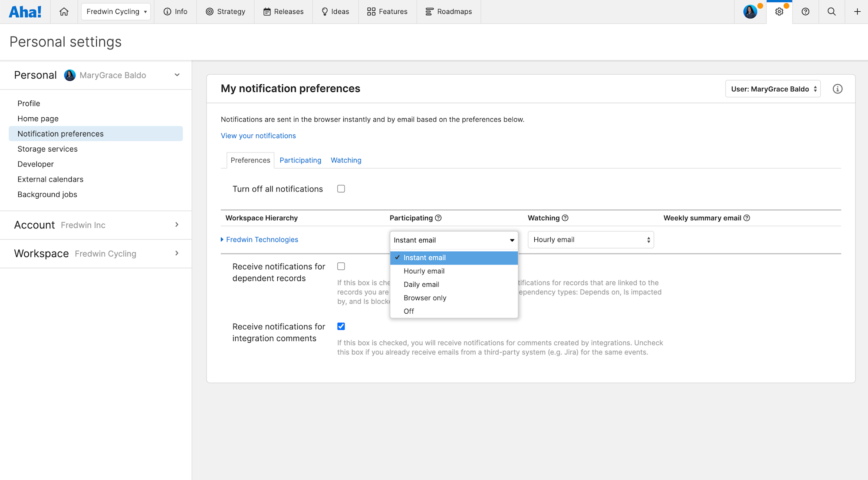This screenshot has height=480, width=868.
Task: Open View your notifications link
Action: pos(258,136)
